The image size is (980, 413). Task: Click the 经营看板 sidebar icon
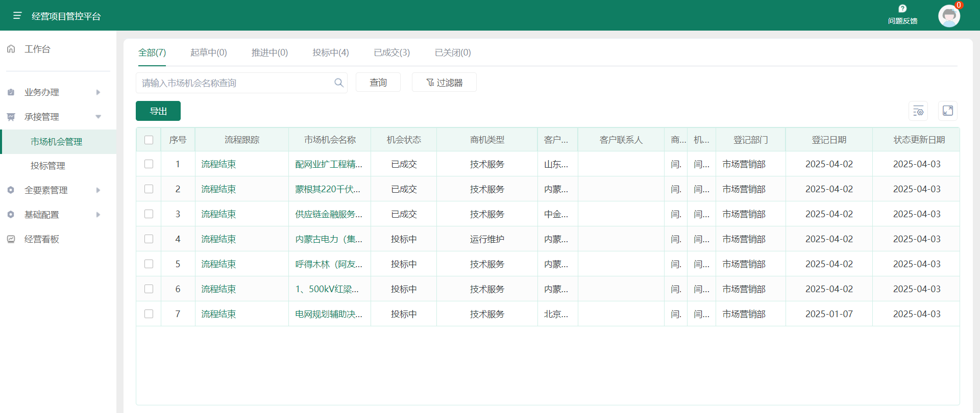pyautogui.click(x=11, y=239)
